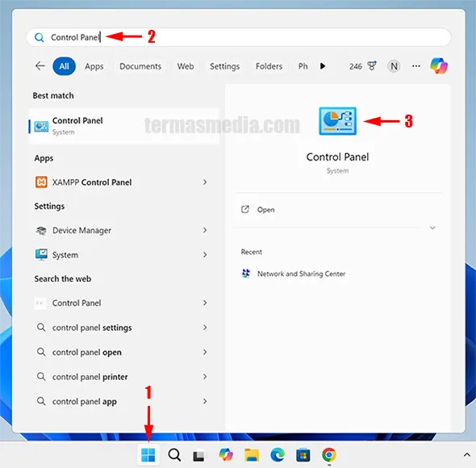476x468 pixels.
Task: Switch to the Web filter tab
Action: click(x=186, y=66)
